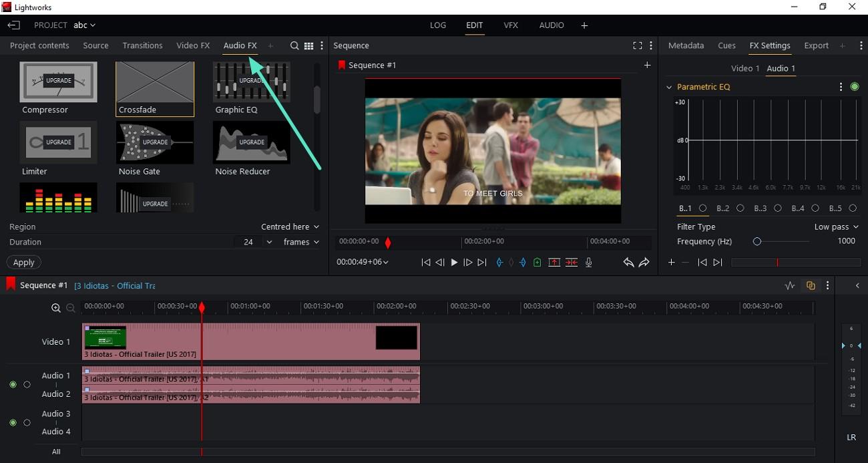Jump to the start of the sequence
This screenshot has width=868, height=463.
click(425, 263)
